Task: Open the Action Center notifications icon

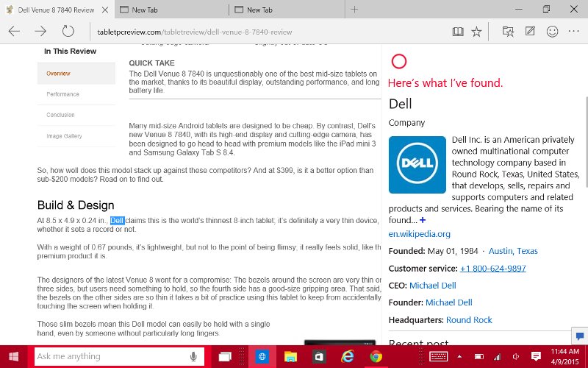Action: 536,356
